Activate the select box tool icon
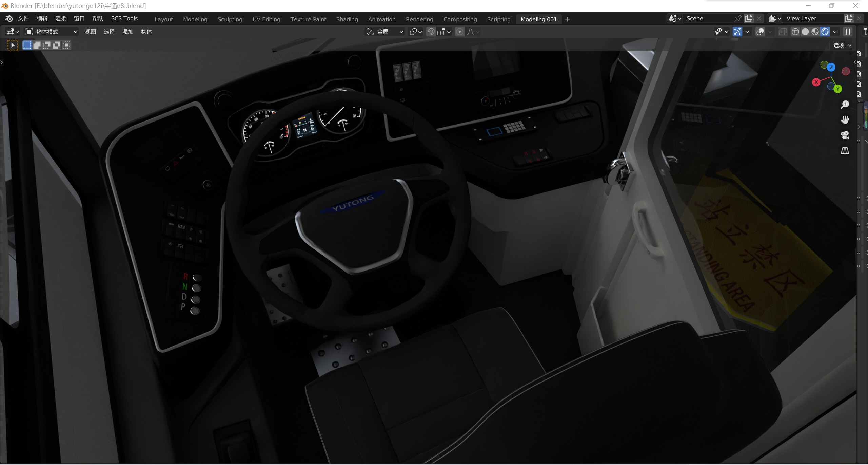The width and height of the screenshot is (868, 465). [13, 45]
